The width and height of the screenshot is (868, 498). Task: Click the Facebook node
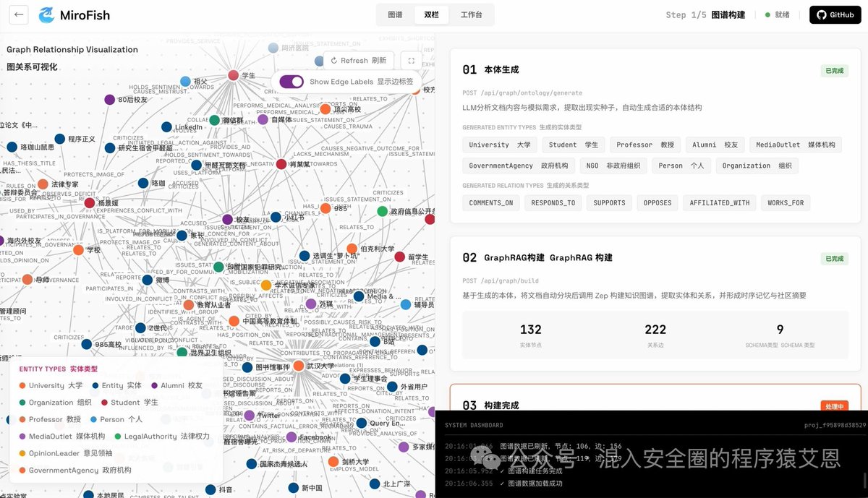pyautogui.click(x=291, y=437)
